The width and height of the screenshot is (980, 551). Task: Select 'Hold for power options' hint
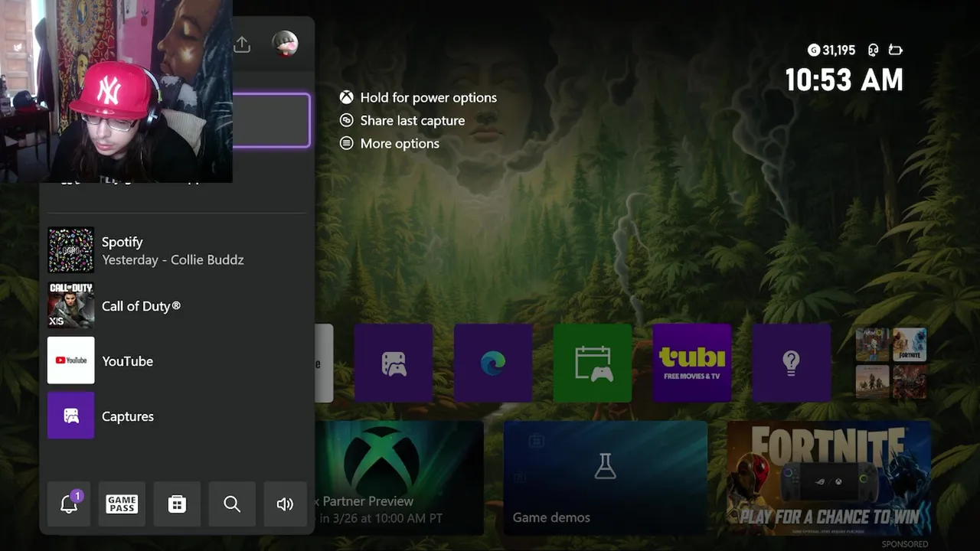tap(419, 97)
